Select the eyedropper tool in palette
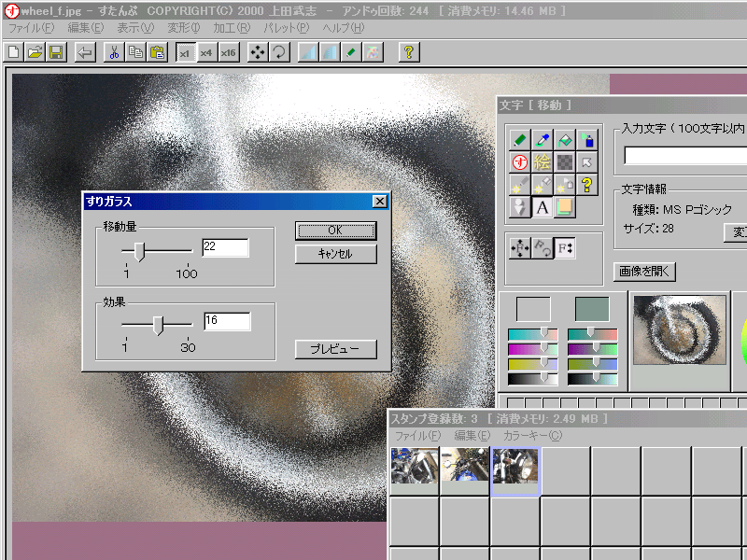747x560 pixels. pos(543,140)
